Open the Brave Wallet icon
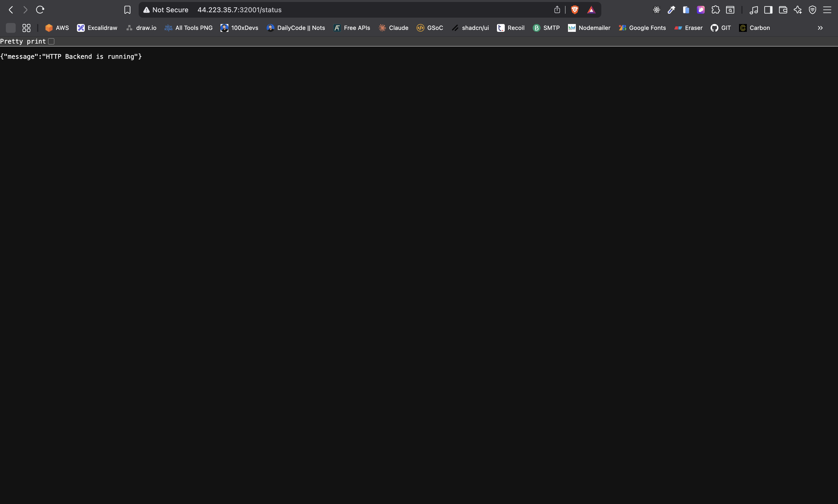 (783, 10)
